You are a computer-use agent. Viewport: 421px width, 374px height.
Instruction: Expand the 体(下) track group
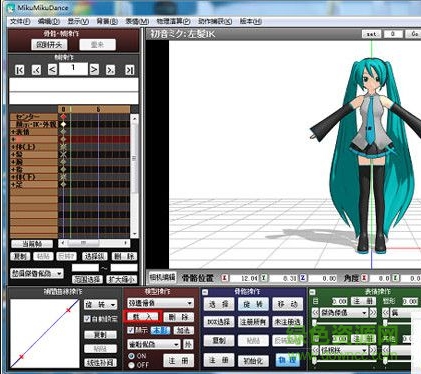pyautogui.click(x=13, y=177)
